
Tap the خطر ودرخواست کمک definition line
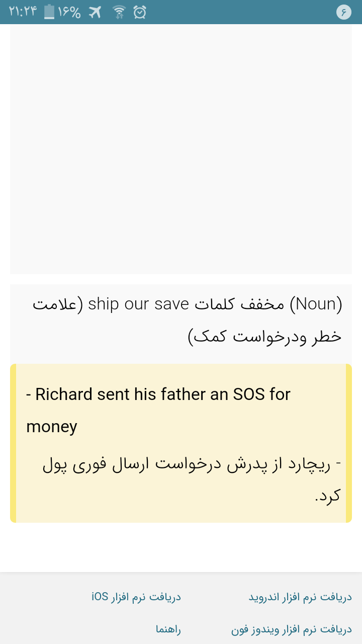pyautogui.click(x=264, y=337)
